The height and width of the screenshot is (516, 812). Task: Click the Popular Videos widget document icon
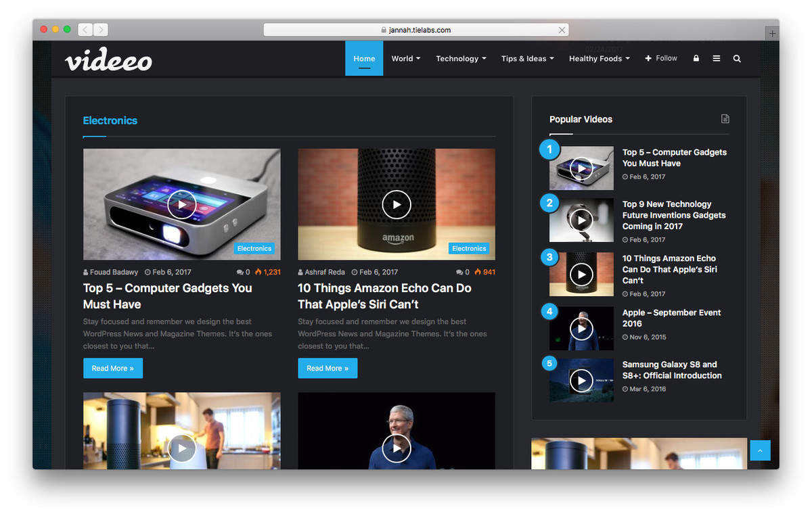pyautogui.click(x=725, y=119)
